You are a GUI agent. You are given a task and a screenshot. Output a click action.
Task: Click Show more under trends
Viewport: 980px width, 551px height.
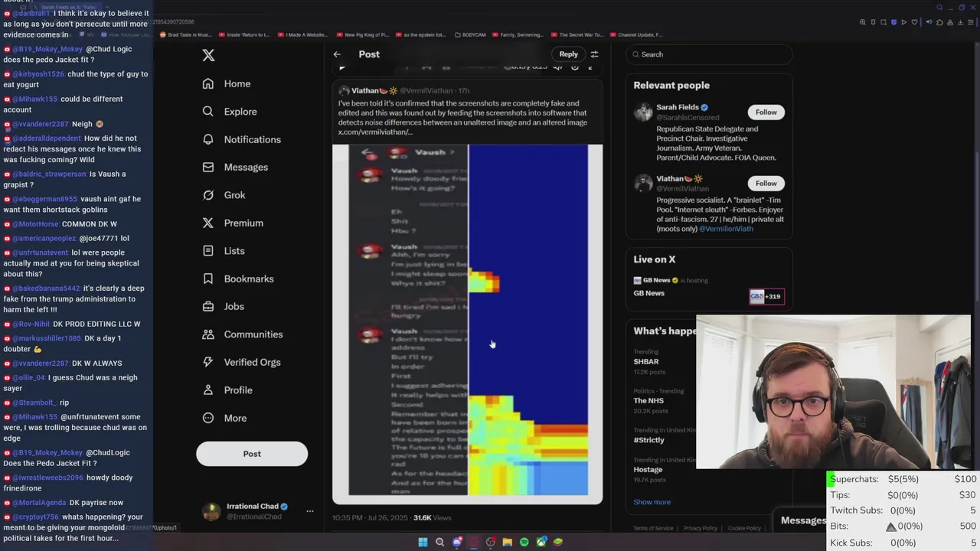click(652, 502)
